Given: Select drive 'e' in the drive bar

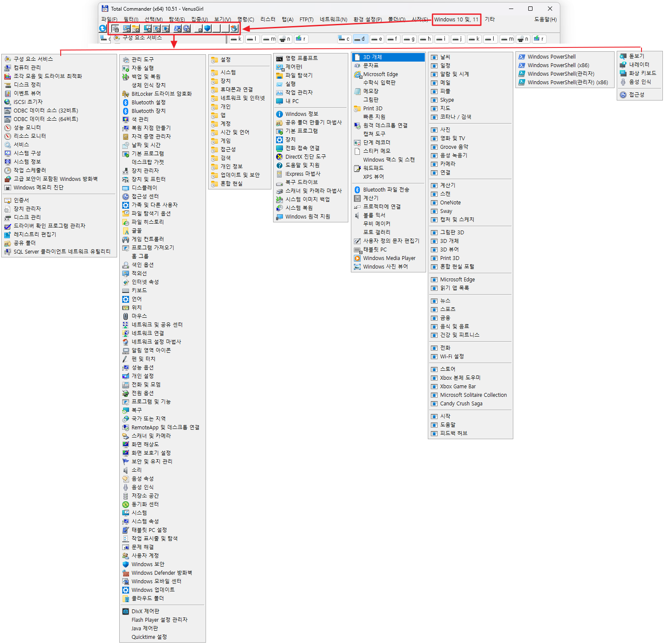Looking at the screenshot, I should click(377, 39).
